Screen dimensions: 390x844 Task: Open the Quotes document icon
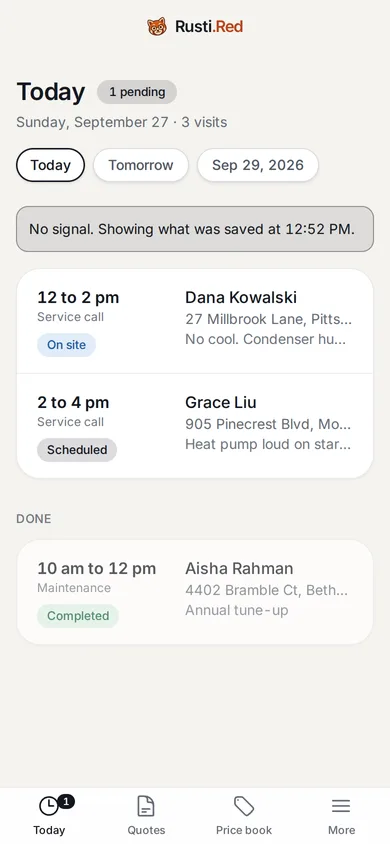click(x=146, y=806)
